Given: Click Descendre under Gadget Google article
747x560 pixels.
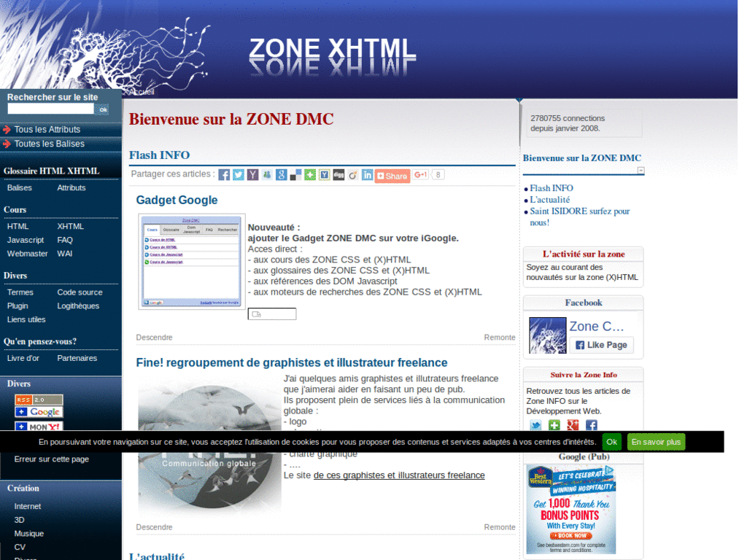Looking at the screenshot, I should pyautogui.click(x=155, y=337).
